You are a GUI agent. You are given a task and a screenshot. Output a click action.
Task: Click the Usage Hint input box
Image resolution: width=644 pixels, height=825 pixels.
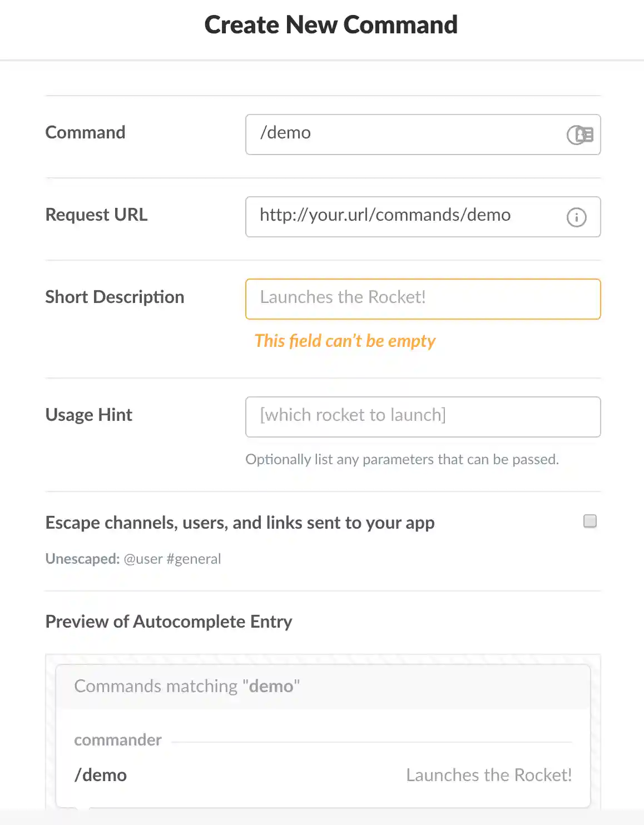click(423, 417)
